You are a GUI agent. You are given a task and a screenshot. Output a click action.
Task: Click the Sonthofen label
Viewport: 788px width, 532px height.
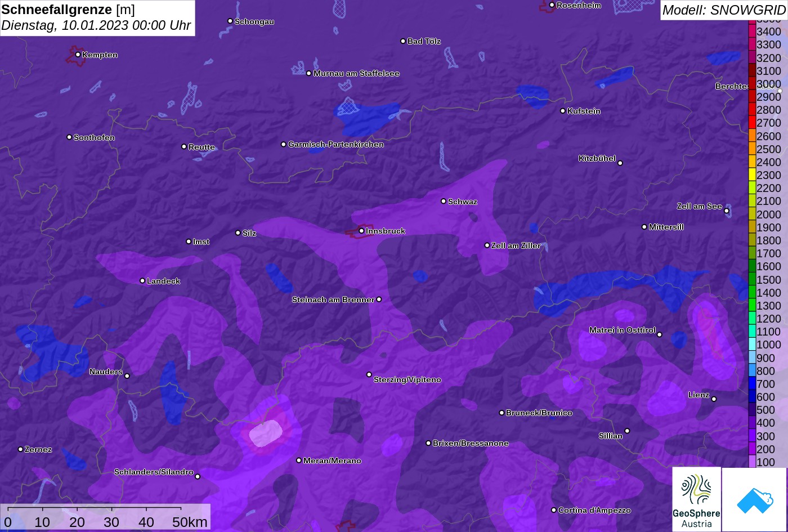[x=94, y=137]
